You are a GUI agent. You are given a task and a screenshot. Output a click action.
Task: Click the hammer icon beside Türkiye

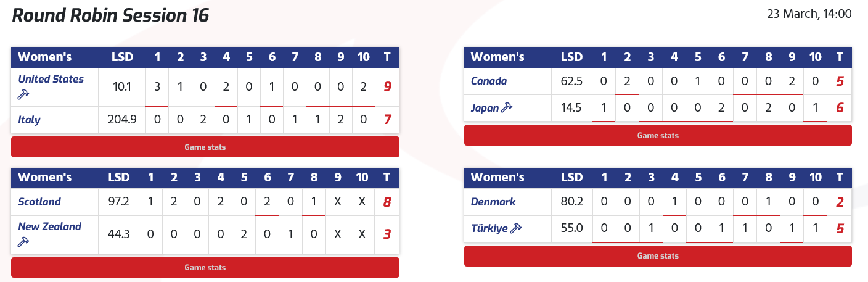516,229
